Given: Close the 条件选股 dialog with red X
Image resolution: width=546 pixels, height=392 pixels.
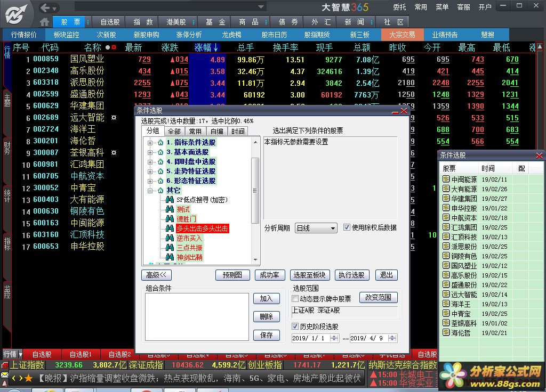Looking at the screenshot, I should tap(404, 111).
